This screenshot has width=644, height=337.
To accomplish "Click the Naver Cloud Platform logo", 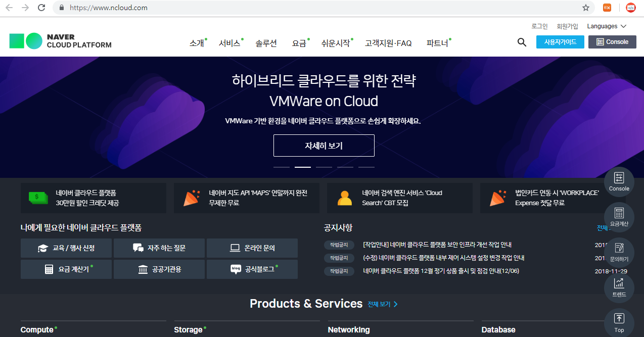I will pyautogui.click(x=60, y=41).
